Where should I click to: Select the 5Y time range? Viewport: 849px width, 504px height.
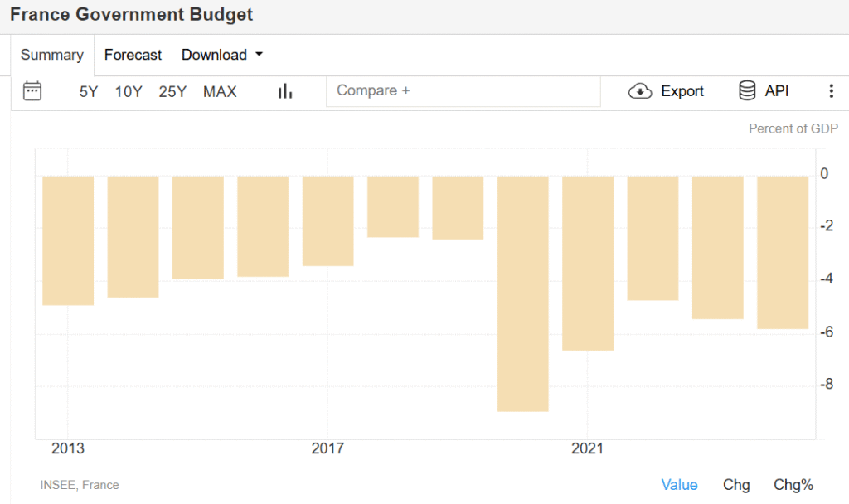click(x=89, y=91)
